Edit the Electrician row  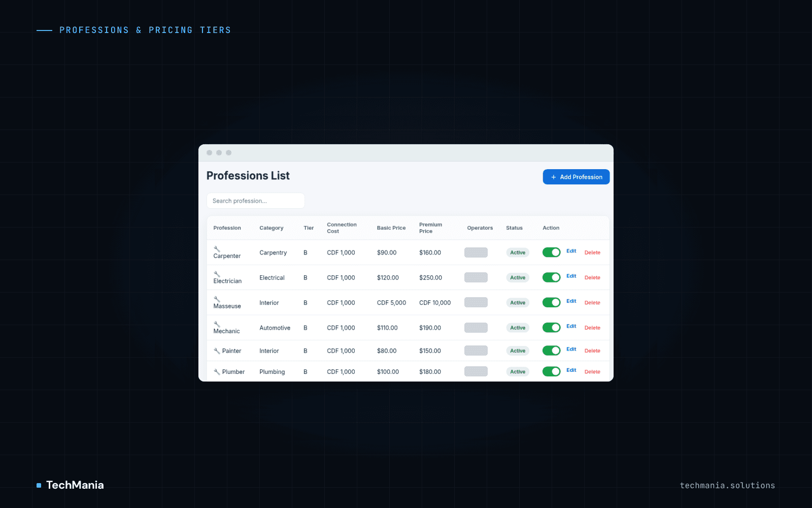coord(571,276)
